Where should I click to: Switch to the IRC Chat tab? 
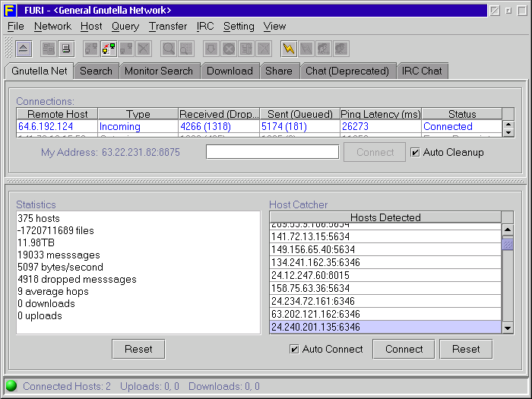(422, 71)
